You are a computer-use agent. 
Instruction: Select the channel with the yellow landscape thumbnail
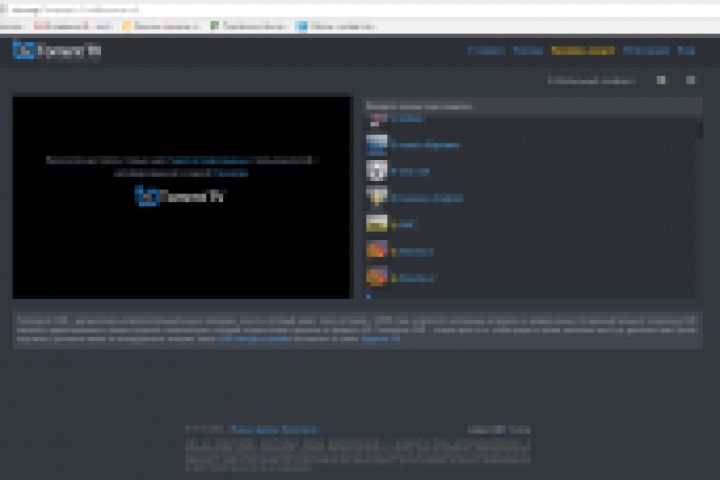point(390,225)
